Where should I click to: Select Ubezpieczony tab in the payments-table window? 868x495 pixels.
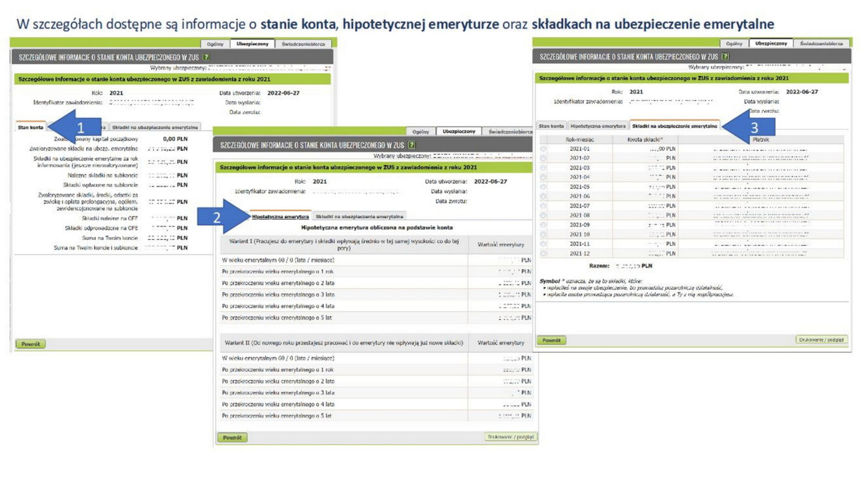pos(772,43)
